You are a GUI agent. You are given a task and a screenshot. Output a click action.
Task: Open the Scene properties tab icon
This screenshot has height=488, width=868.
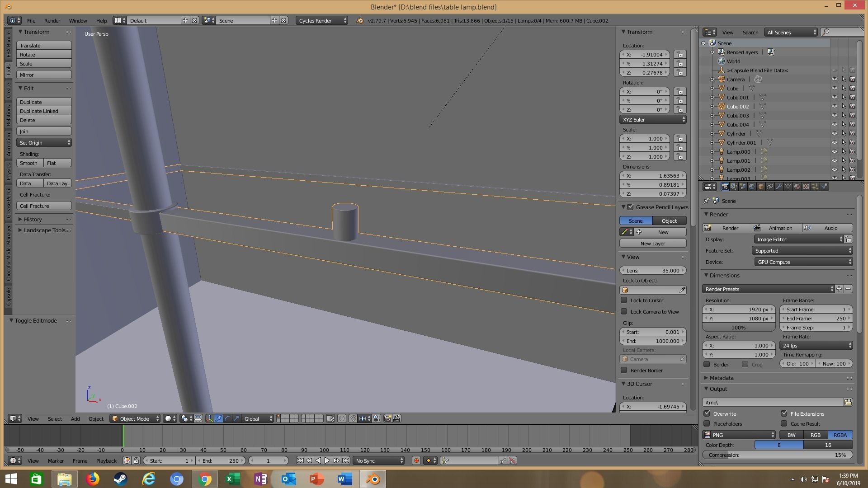click(743, 187)
